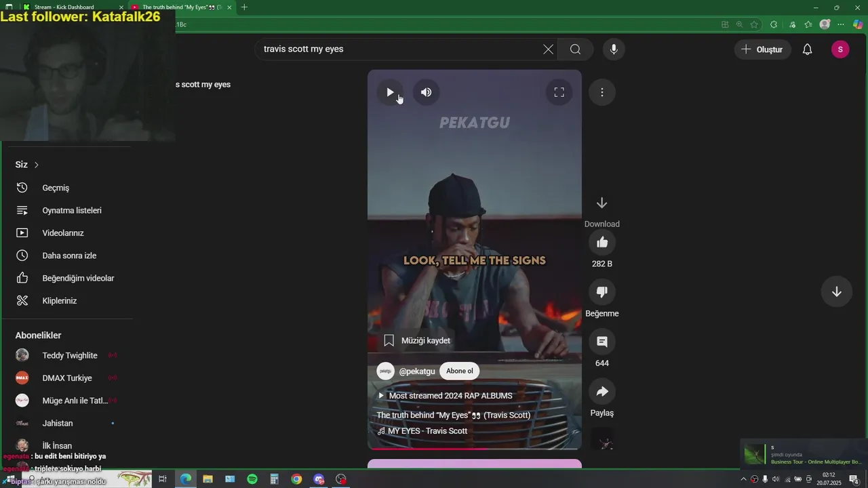Image resolution: width=868 pixels, height=488 pixels.
Task: Open the account avatar menu
Action: pos(840,49)
